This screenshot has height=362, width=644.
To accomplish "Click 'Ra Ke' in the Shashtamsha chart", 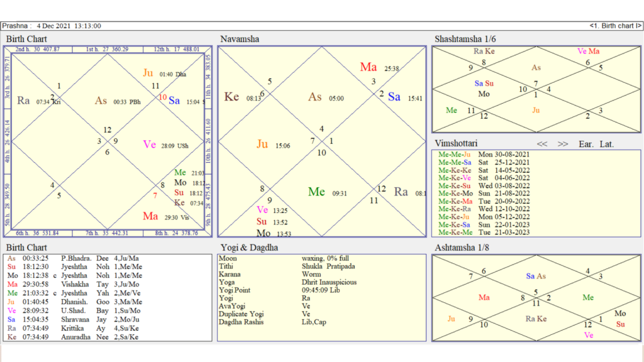I will (x=484, y=52).
